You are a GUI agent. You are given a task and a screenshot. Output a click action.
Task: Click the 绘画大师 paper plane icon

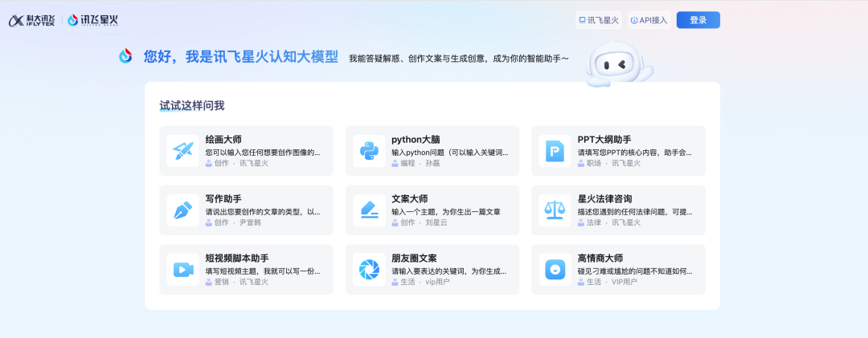182,151
